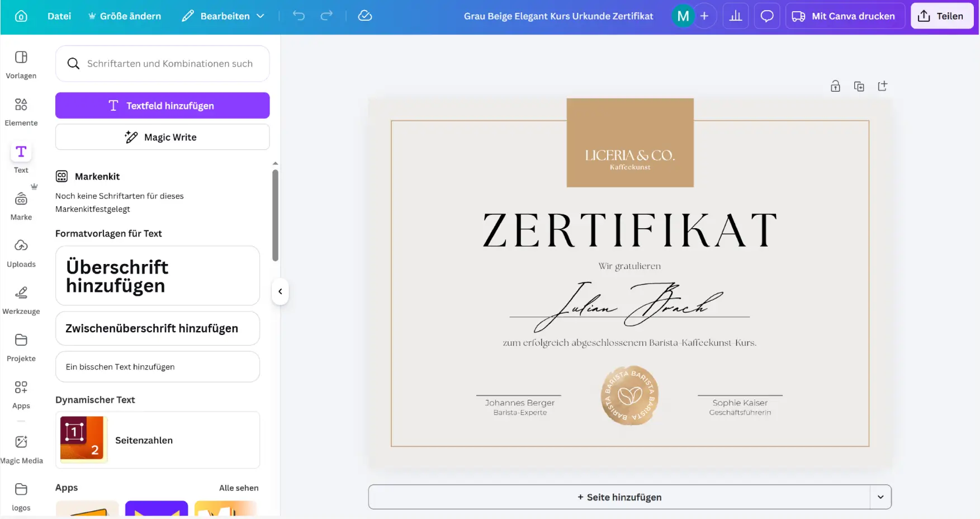Add Überschrift hinzufügen heading style
The image size is (980, 519).
tap(158, 276)
